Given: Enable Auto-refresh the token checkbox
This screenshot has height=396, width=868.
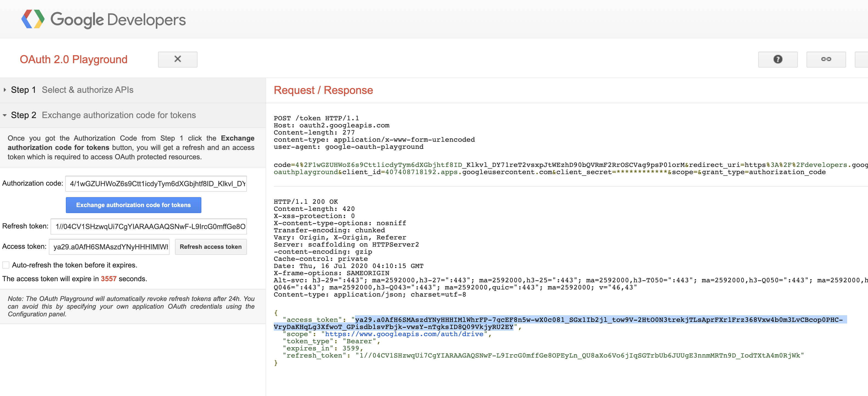Looking at the screenshot, I should click(6, 265).
